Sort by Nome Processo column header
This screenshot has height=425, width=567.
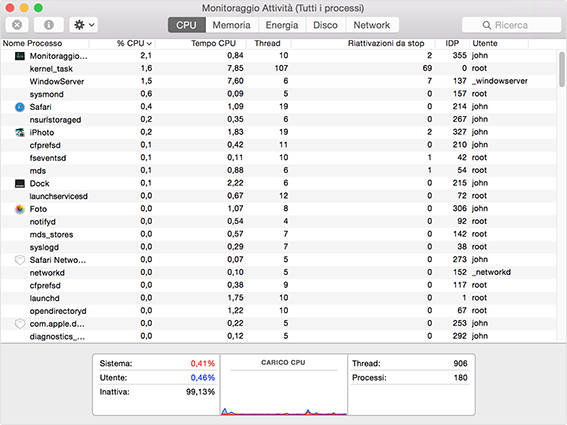click(45, 43)
